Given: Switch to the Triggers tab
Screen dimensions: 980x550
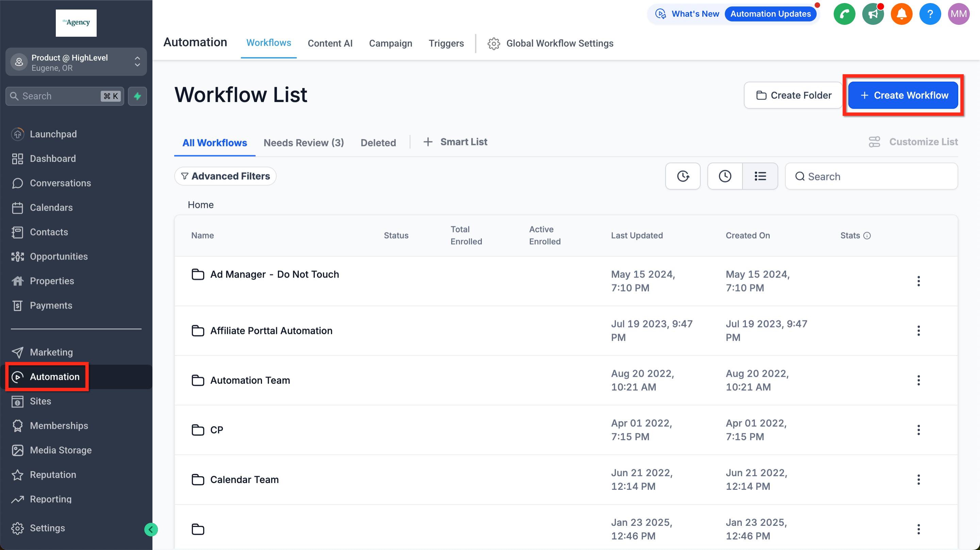Looking at the screenshot, I should (446, 43).
